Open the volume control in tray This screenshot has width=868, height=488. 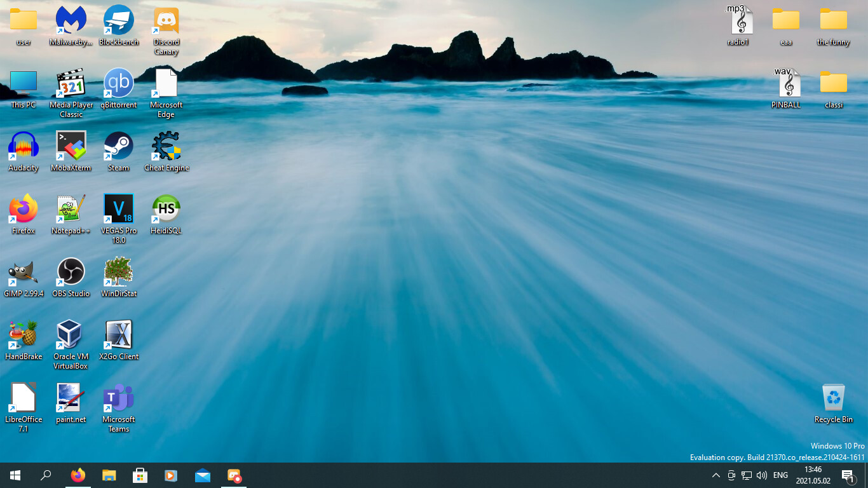762,475
